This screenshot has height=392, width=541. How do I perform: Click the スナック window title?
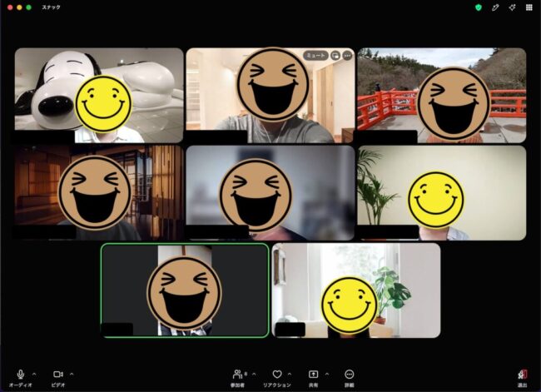(x=51, y=7)
